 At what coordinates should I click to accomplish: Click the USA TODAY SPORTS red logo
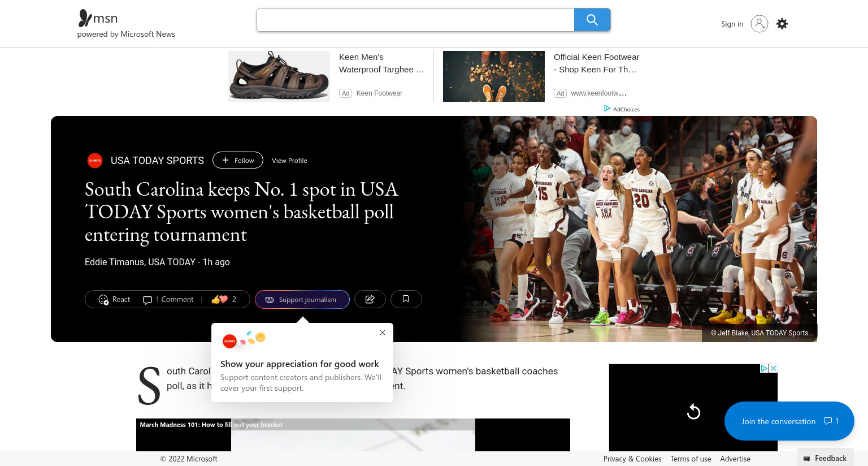[x=95, y=161]
